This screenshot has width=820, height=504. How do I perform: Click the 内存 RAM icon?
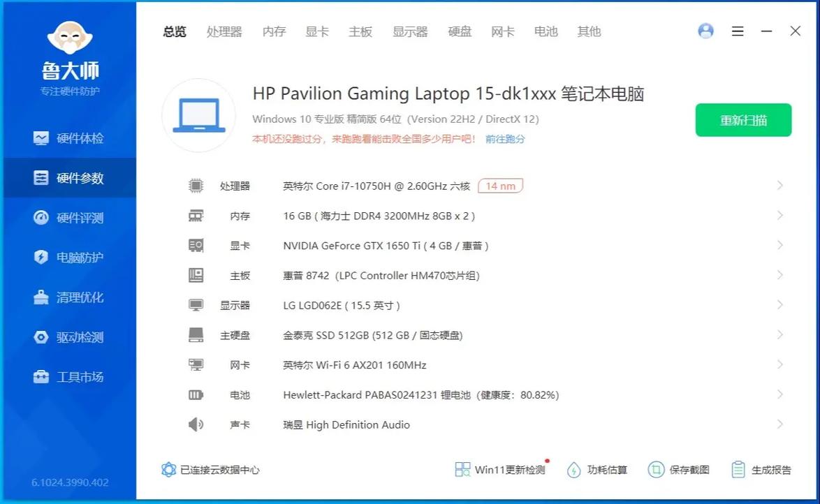[x=196, y=216]
